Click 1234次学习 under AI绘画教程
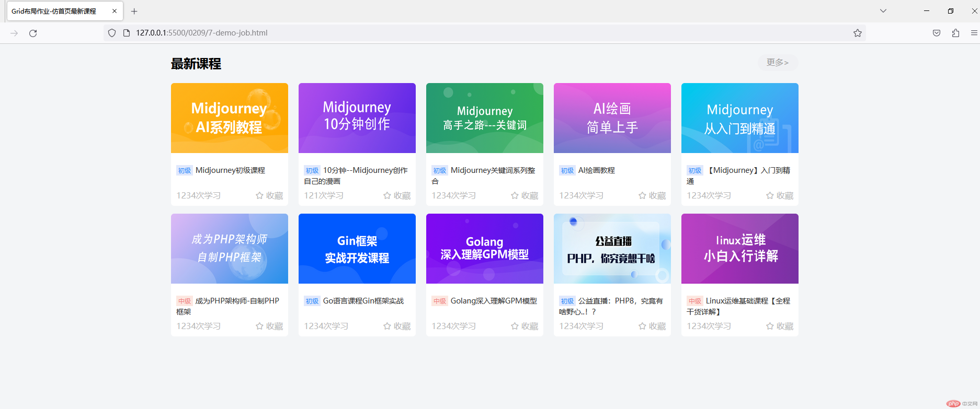This screenshot has height=409, width=980. (x=582, y=195)
